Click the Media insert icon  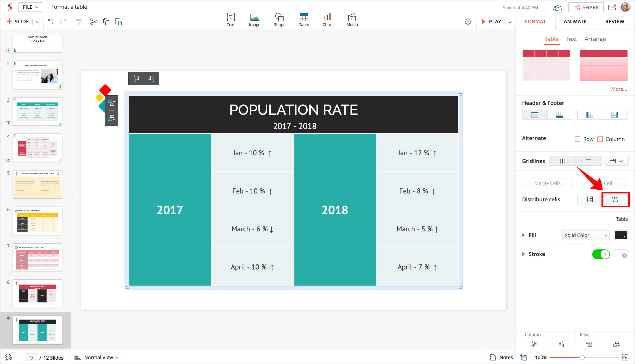[352, 19]
